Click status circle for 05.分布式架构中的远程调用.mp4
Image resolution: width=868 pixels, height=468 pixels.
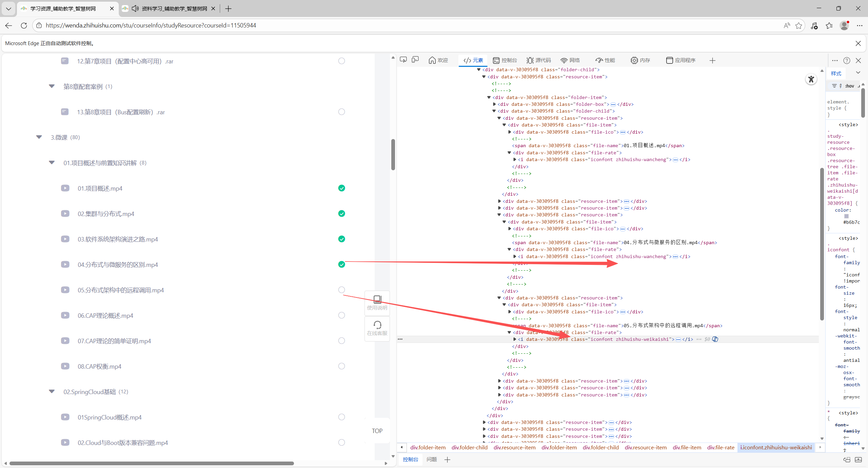341,290
